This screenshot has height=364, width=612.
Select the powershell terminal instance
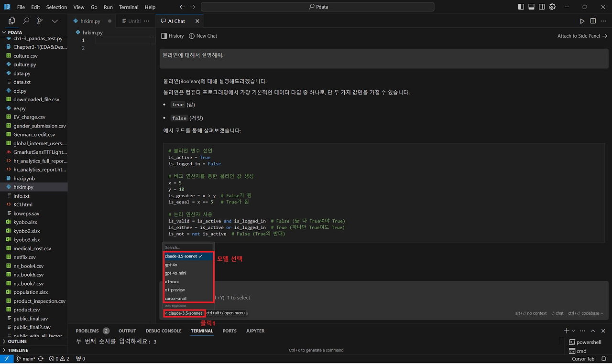point(585,342)
